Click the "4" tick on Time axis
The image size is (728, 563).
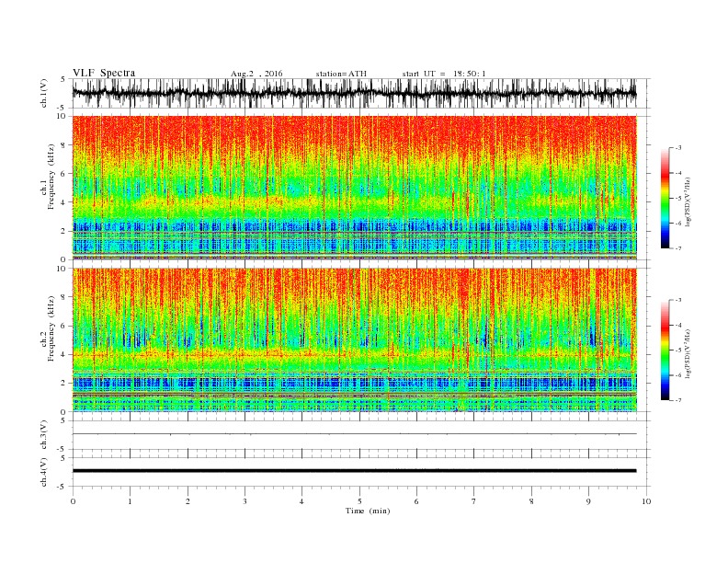[301, 501]
